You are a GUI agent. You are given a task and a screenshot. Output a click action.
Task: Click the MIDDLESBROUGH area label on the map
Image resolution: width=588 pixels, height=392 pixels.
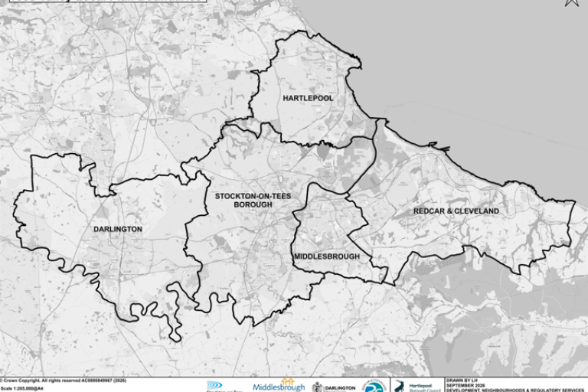(x=327, y=256)
